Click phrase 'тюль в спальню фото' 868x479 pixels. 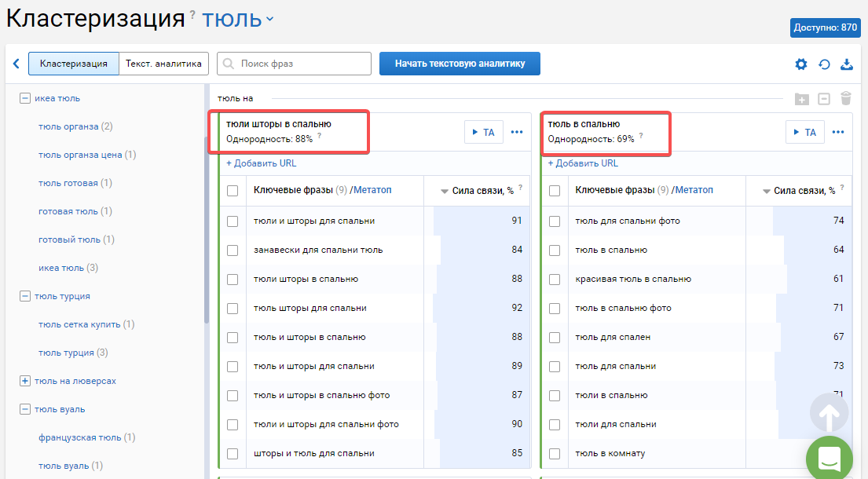[624, 308]
